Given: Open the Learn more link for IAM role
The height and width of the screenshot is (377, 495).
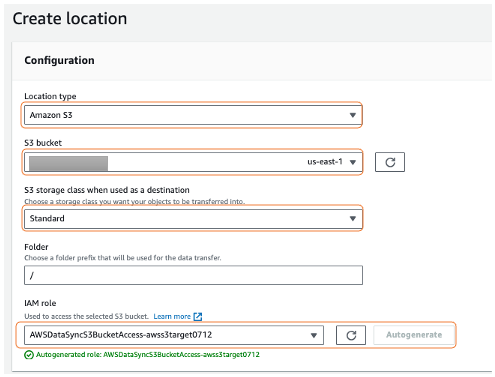Looking at the screenshot, I should pyautogui.click(x=172, y=316).
